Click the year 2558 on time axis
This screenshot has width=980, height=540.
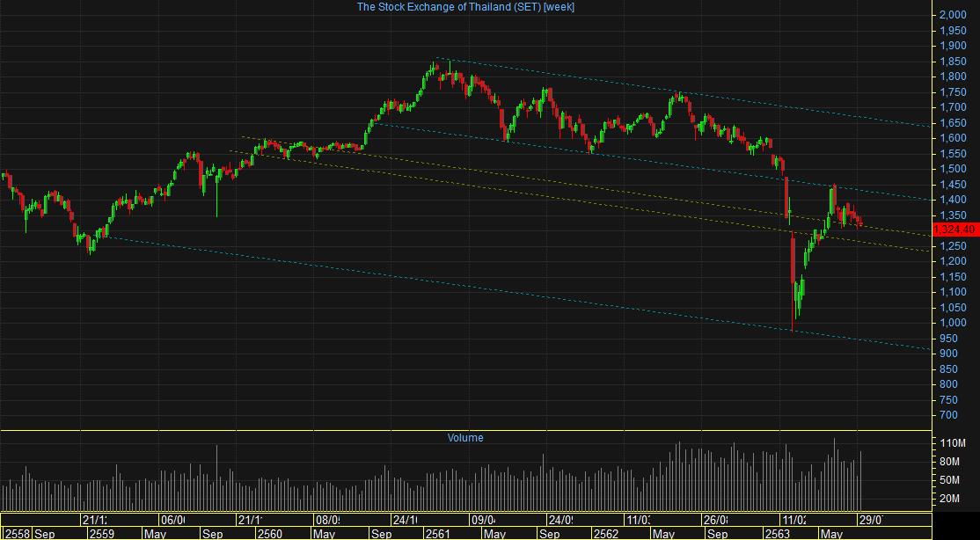point(17,534)
